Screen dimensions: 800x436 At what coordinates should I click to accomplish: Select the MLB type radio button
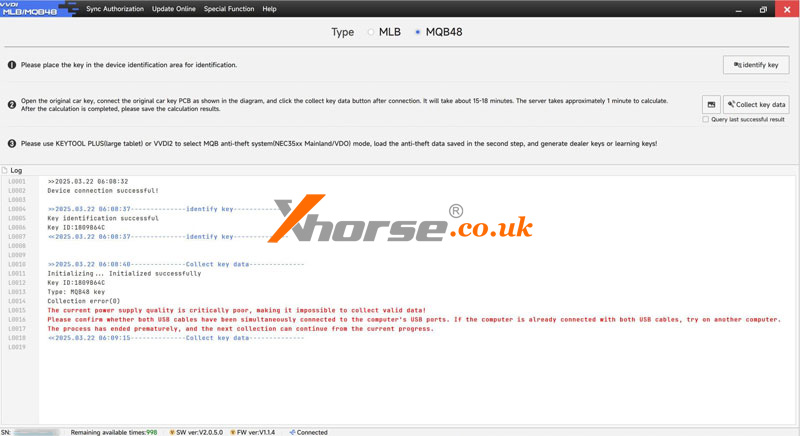[x=371, y=32]
